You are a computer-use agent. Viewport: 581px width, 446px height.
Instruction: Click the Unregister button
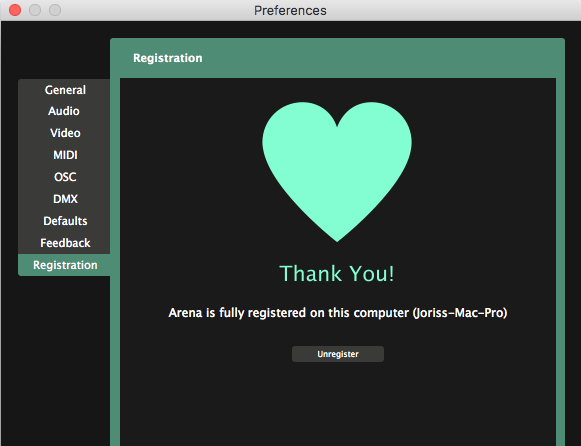[x=338, y=354]
